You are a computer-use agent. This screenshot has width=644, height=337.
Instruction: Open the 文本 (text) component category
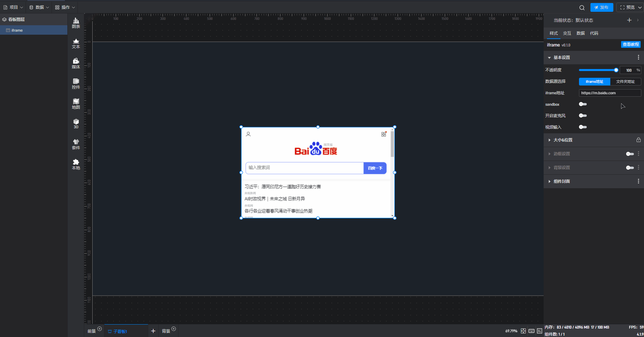76,43
